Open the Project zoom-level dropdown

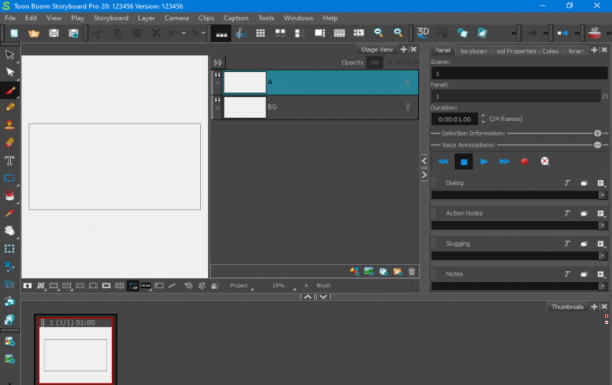241,286
